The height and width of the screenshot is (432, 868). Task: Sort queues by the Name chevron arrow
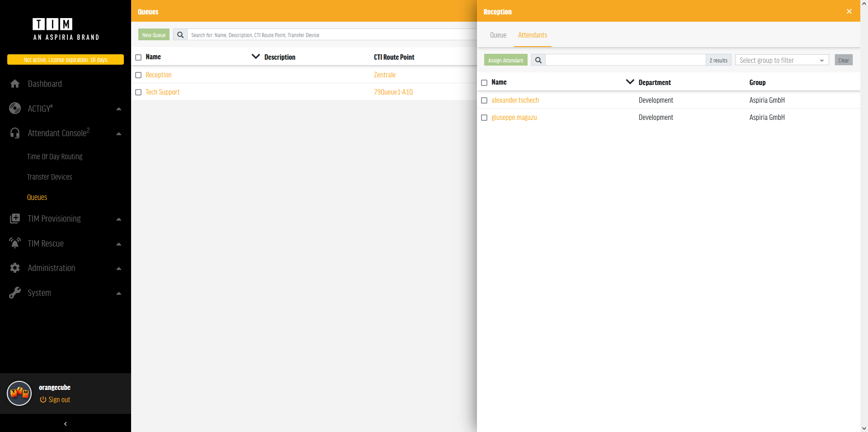coord(255,57)
